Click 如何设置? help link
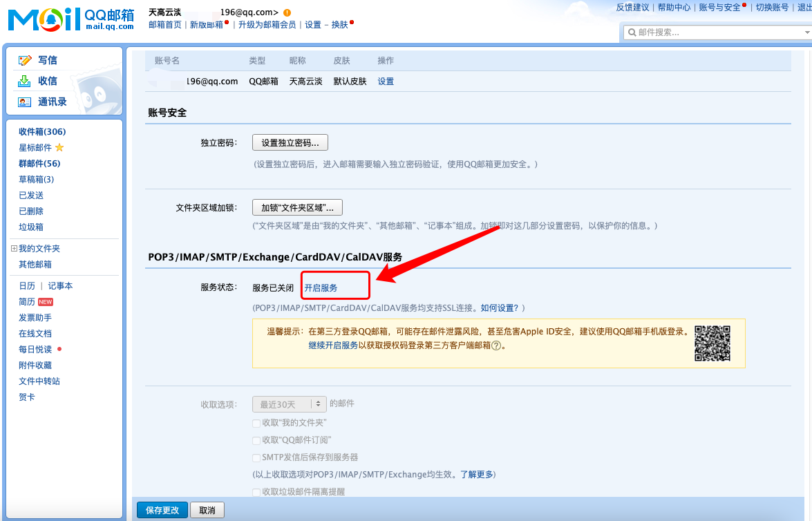812x521 pixels. (x=500, y=308)
